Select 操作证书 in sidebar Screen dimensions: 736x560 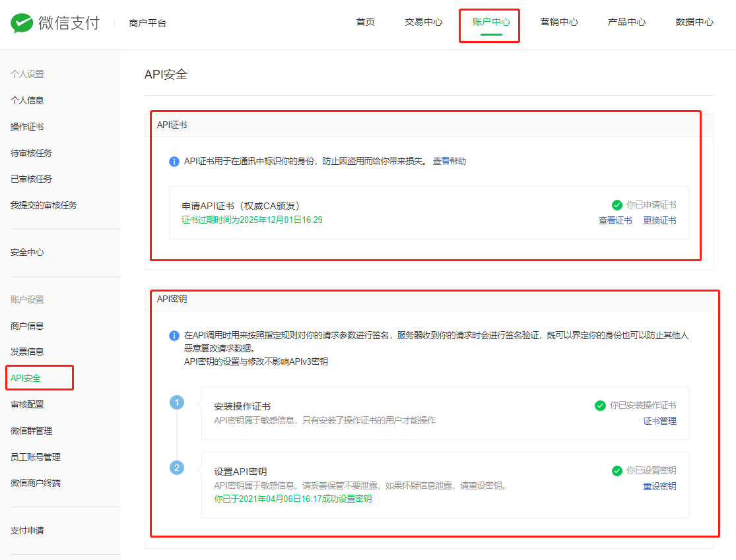point(27,127)
